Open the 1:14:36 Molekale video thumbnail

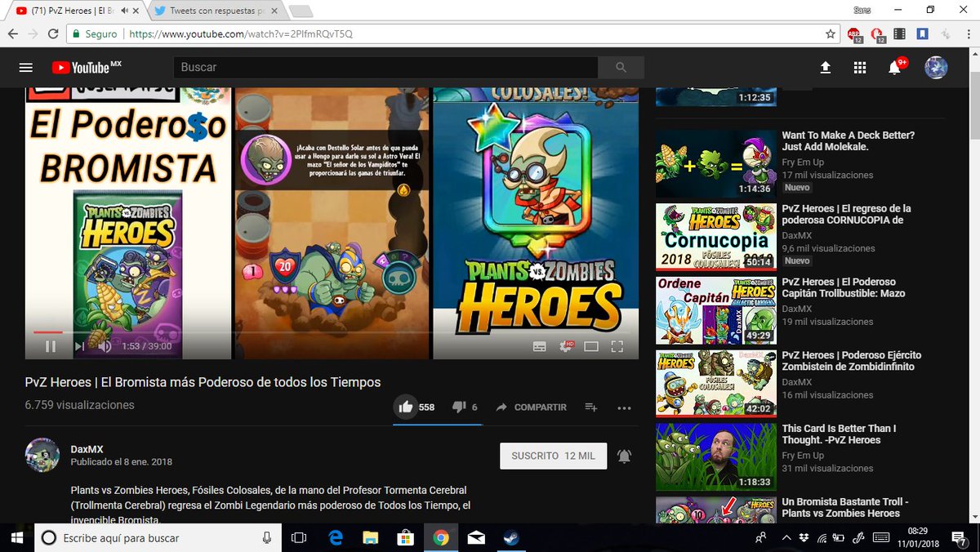pyautogui.click(x=716, y=163)
